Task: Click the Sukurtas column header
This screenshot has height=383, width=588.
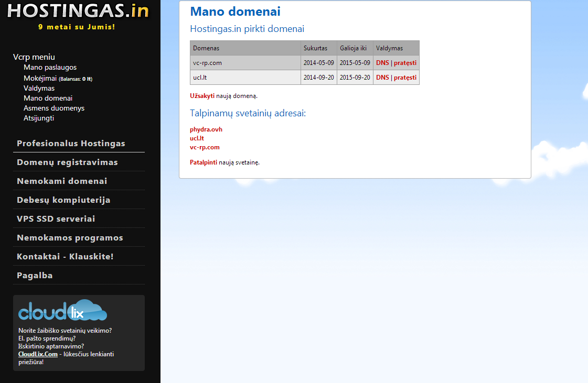Action: tap(319, 48)
